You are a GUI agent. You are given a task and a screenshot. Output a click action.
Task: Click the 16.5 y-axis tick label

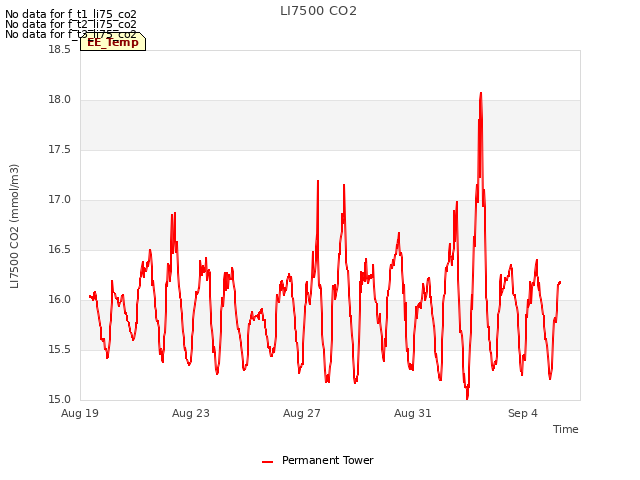click(60, 250)
